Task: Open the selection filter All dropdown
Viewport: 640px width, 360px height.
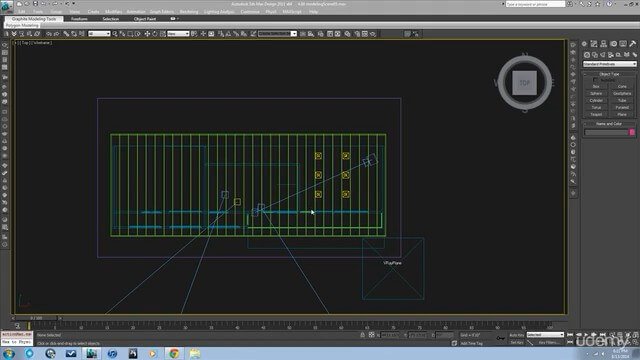Action: (x=99, y=34)
